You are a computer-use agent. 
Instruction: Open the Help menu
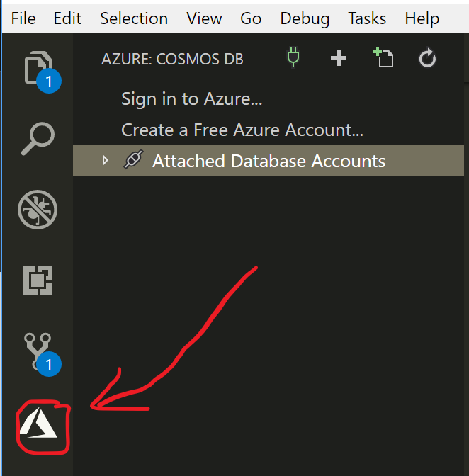coord(422,19)
